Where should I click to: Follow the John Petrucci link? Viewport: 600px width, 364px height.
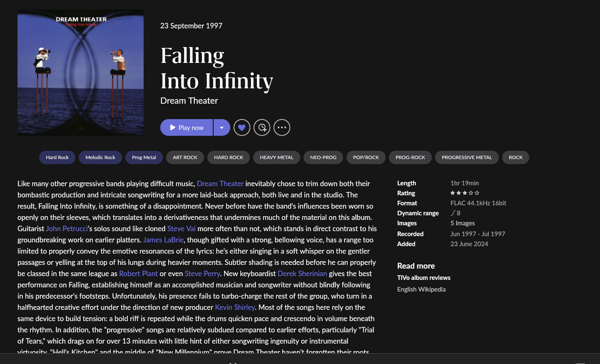click(67, 229)
